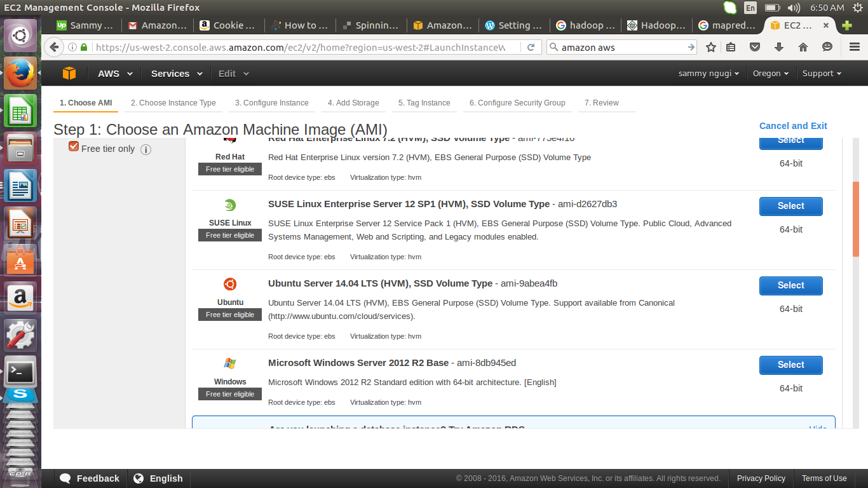Go to step 3. Configure Instance
This screenshot has height=488, width=868.
(272, 103)
